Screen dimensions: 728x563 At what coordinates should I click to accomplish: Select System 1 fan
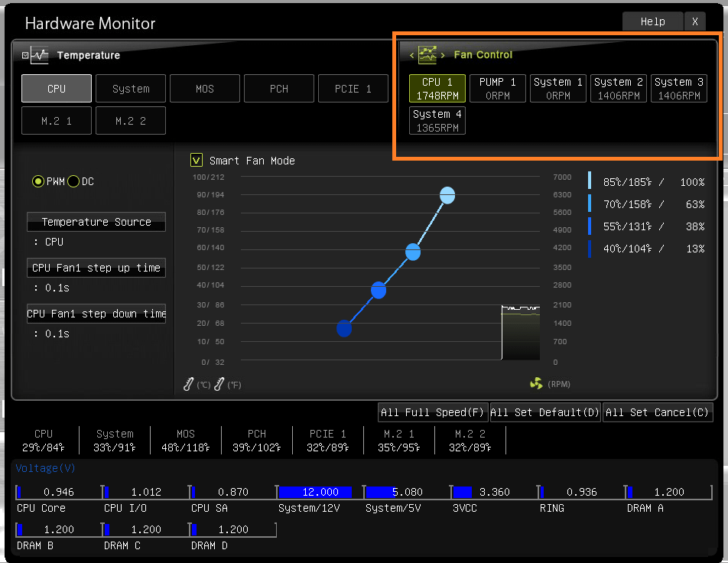coord(558,88)
